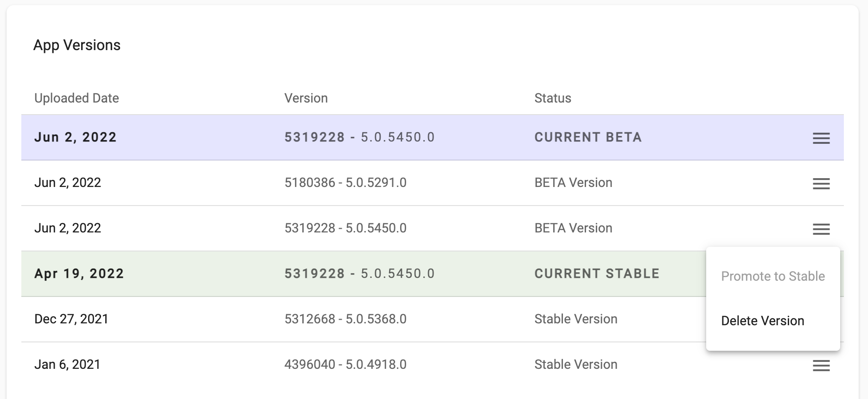Click the Apr 19, 2022 date

(x=79, y=274)
